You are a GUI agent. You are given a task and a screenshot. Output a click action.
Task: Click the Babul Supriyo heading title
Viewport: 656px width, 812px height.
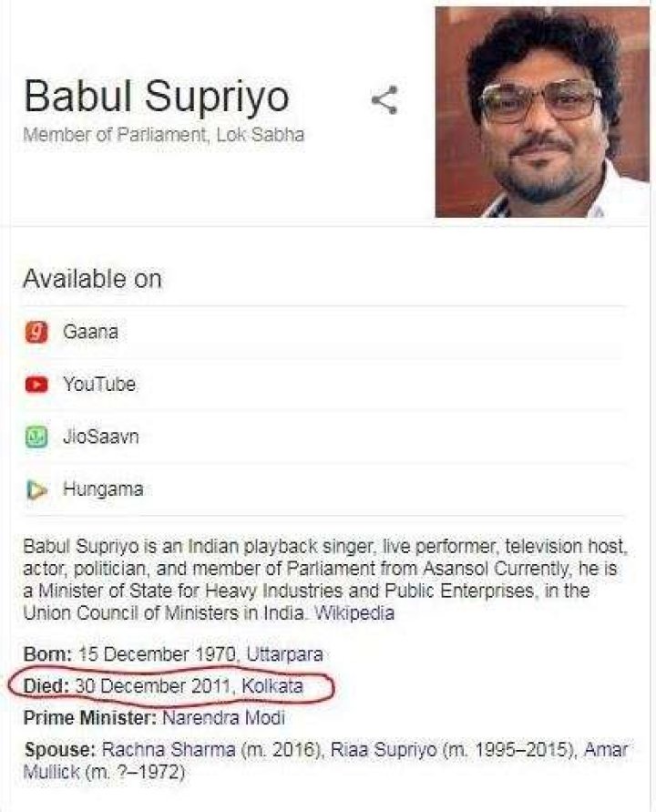(x=157, y=98)
